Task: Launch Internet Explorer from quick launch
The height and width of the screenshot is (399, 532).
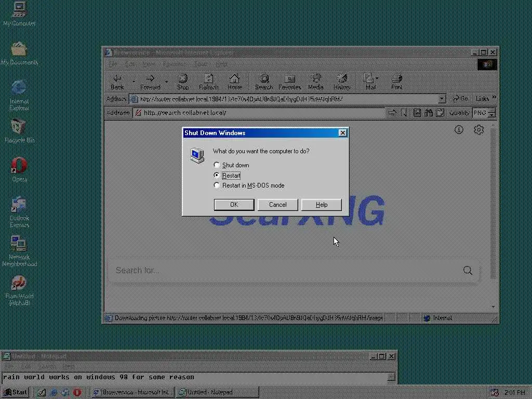Action: pyautogui.click(x=54, y=392)
